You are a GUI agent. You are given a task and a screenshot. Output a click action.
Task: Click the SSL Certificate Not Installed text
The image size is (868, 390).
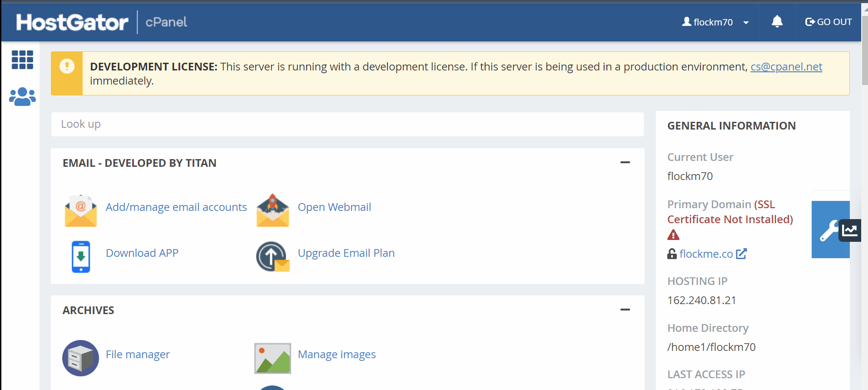(x=730, y=212)
